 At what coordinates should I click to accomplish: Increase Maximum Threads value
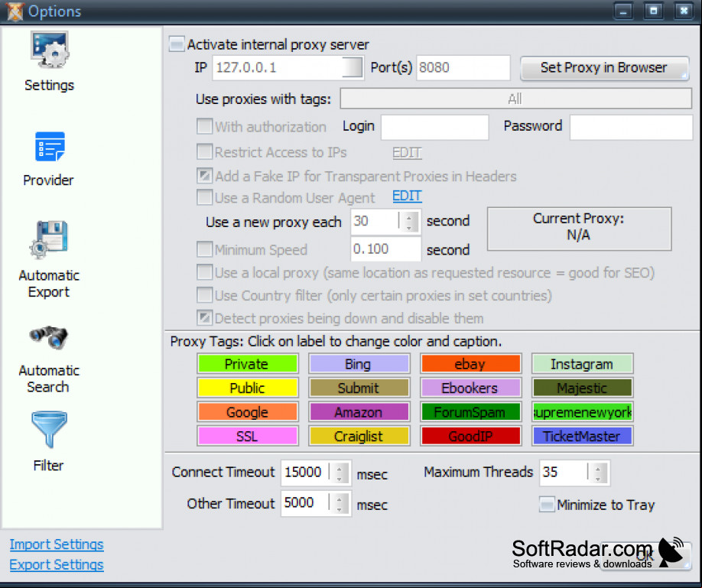click(598, 468)
